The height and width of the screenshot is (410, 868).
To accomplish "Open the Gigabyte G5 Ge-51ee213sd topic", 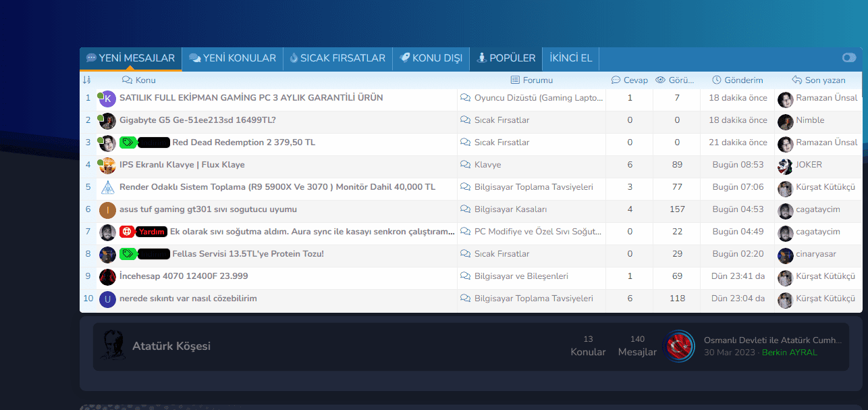I will (198, 120).
